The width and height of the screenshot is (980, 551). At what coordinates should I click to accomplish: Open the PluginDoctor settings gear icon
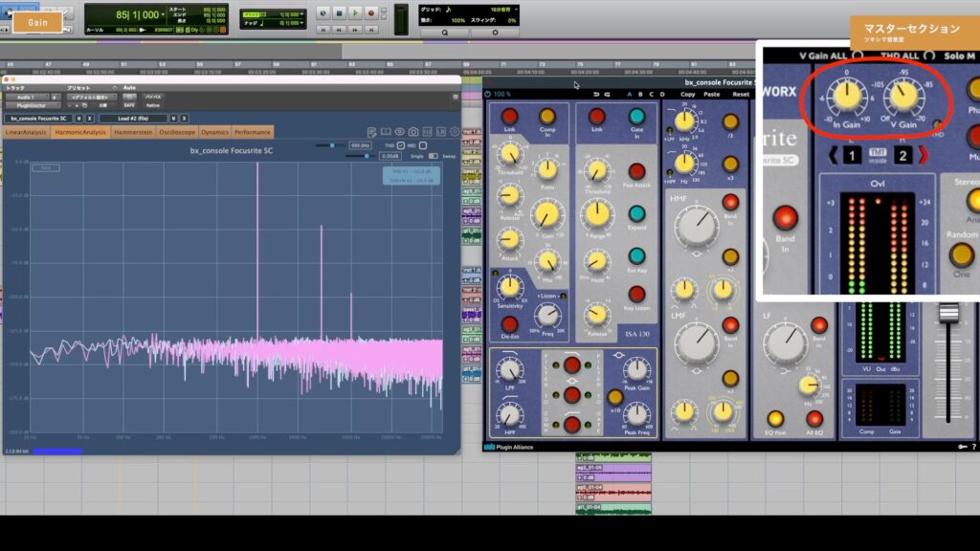pyautogui.click(x=455, y=132)
